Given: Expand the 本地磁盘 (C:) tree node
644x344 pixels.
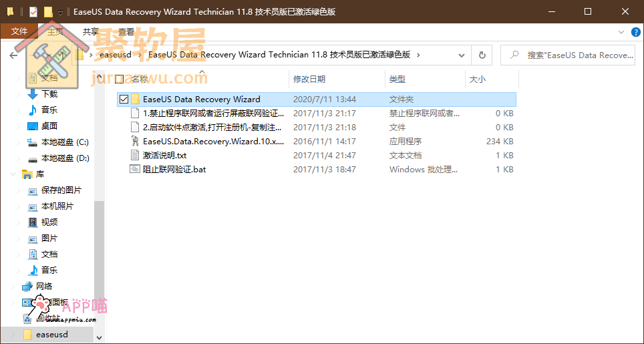Looking at the screenshot, I should (19, 142).
